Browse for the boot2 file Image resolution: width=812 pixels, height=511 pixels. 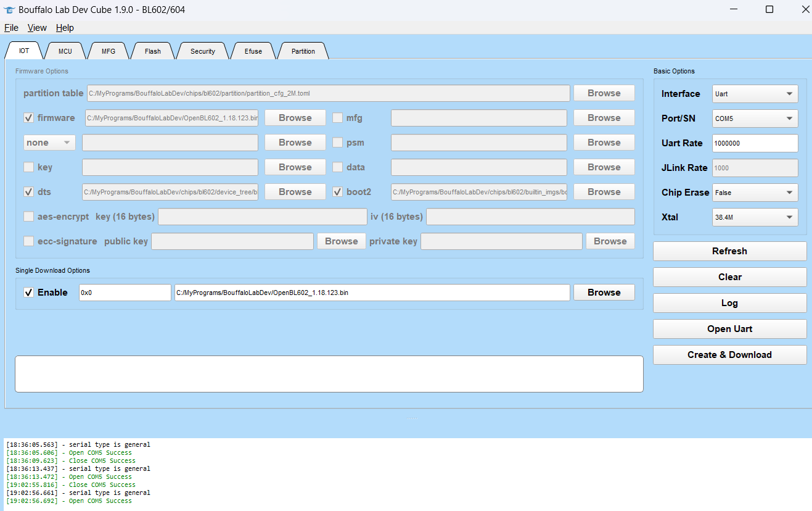click(604, 192)
